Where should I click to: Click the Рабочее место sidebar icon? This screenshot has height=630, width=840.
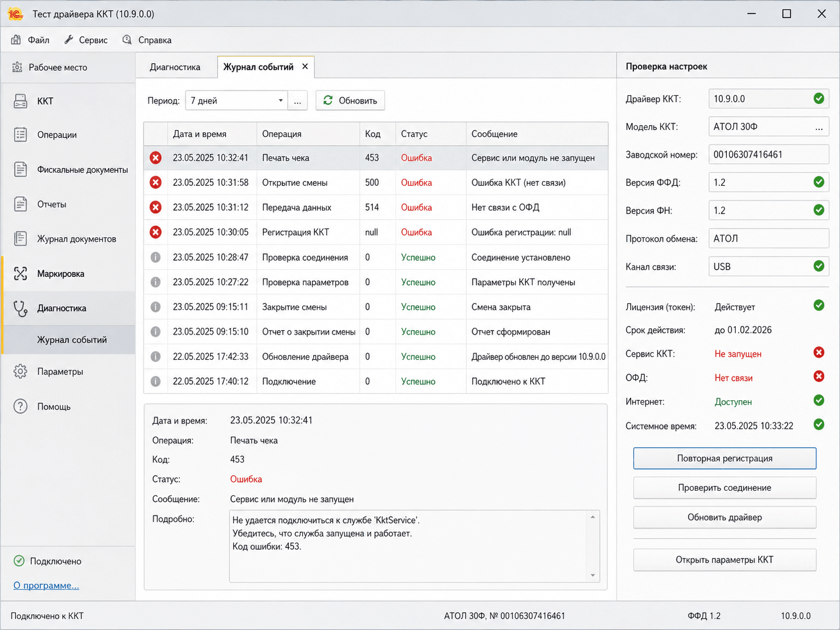[17, 67]
